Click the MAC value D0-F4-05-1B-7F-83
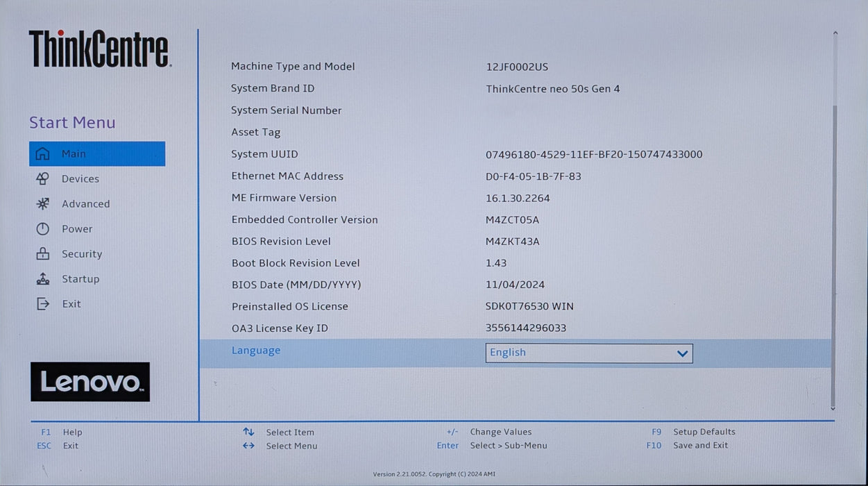 [534, 176]
